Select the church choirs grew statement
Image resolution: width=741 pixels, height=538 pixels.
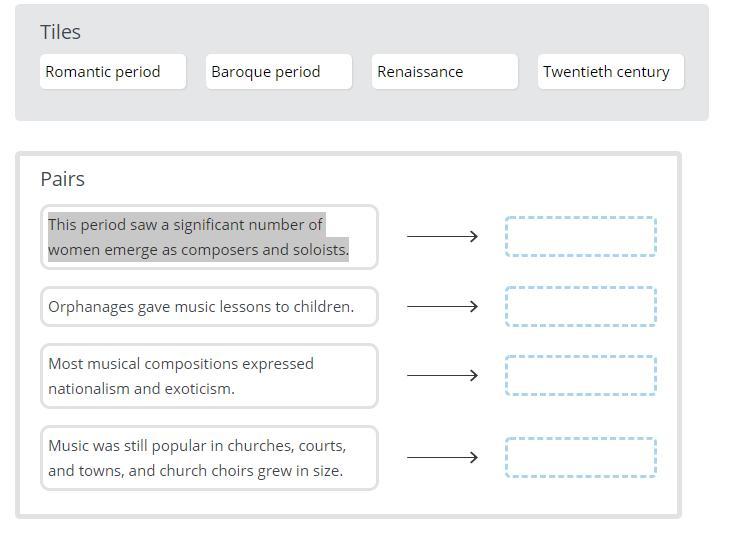pos(209,458)
